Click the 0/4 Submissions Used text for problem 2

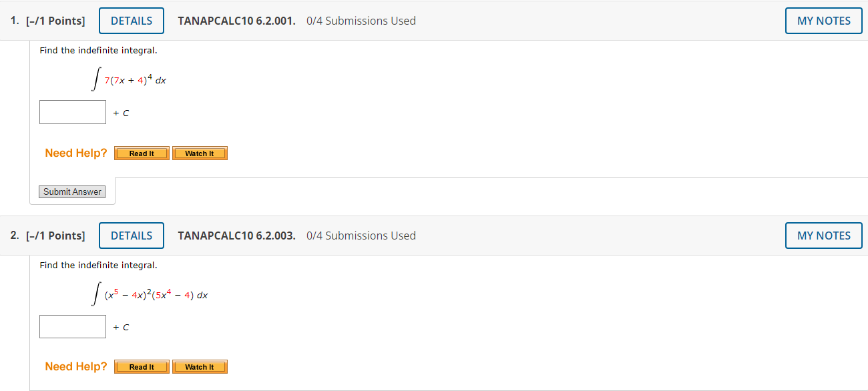pos(361,236)
